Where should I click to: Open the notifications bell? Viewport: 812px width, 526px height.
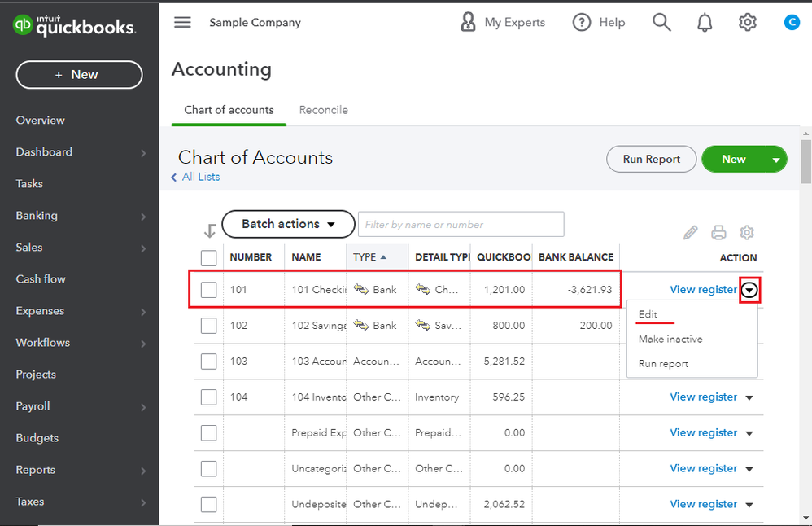pyautogui.click(x=705, y=23)
